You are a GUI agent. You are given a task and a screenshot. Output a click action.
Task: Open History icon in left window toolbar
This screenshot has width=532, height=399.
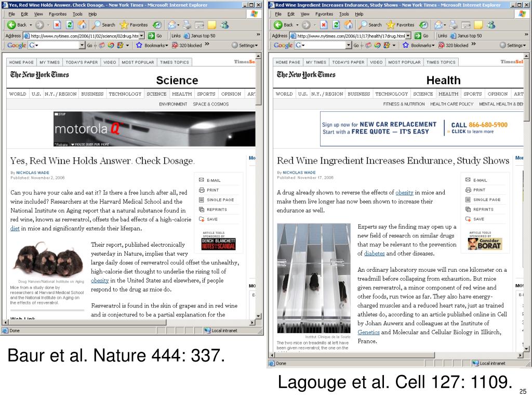(157, 25)
